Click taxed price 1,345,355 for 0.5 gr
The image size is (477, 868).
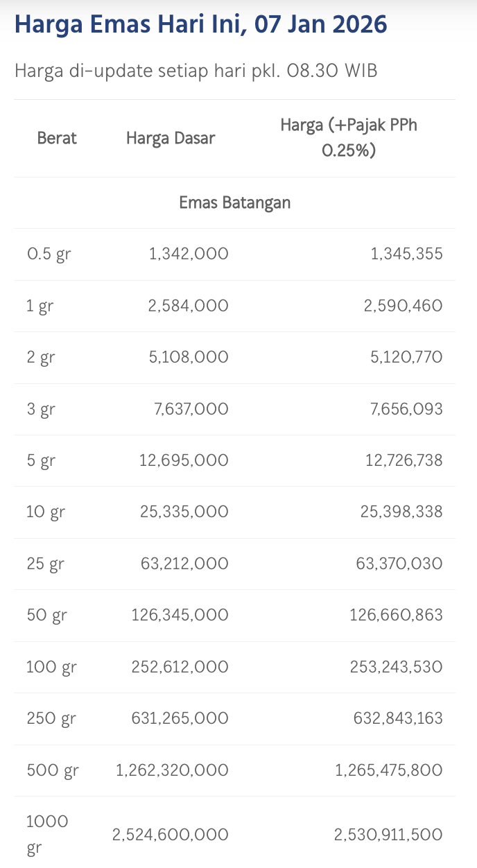[406, 254]
